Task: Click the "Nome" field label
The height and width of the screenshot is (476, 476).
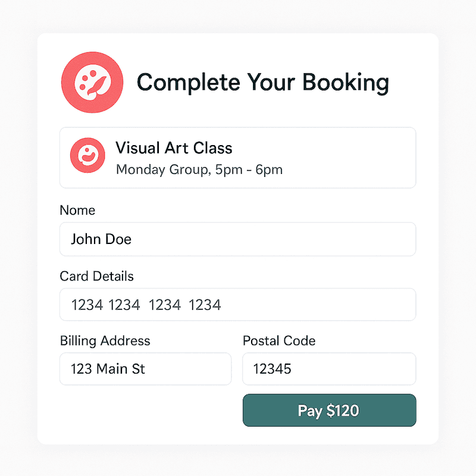Action: point(77,210)
